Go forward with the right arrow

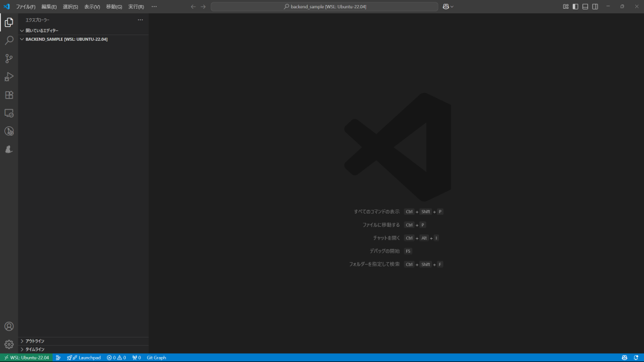[203, 6]
